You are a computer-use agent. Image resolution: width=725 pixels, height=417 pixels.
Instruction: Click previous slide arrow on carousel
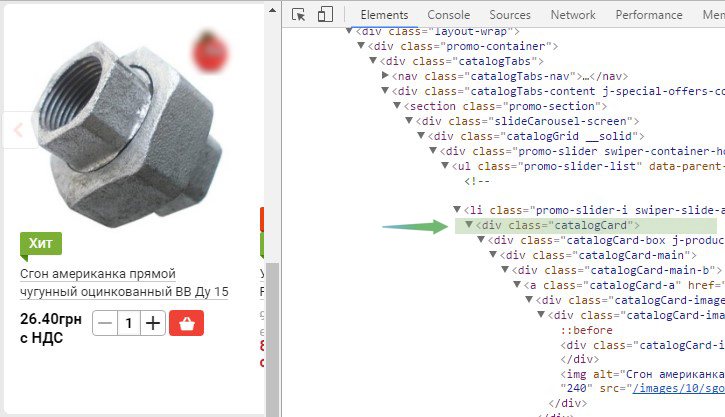18,130
